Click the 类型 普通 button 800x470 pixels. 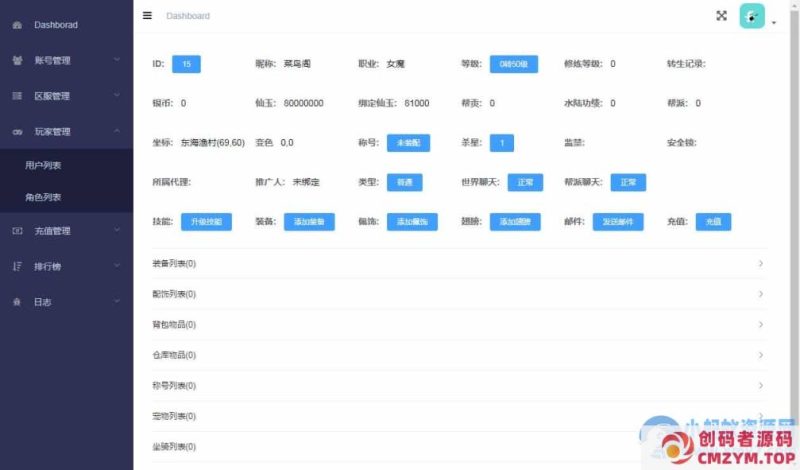[405, 182]
